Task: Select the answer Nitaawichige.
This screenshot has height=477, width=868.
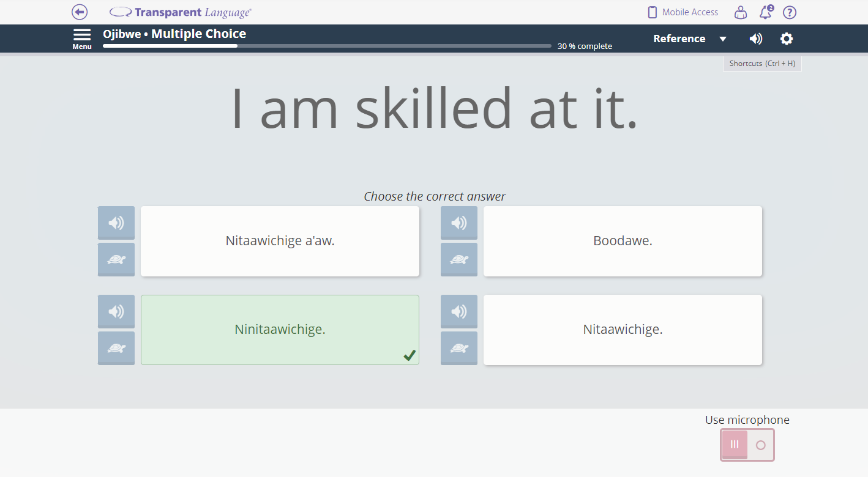Action: point(623,330)
